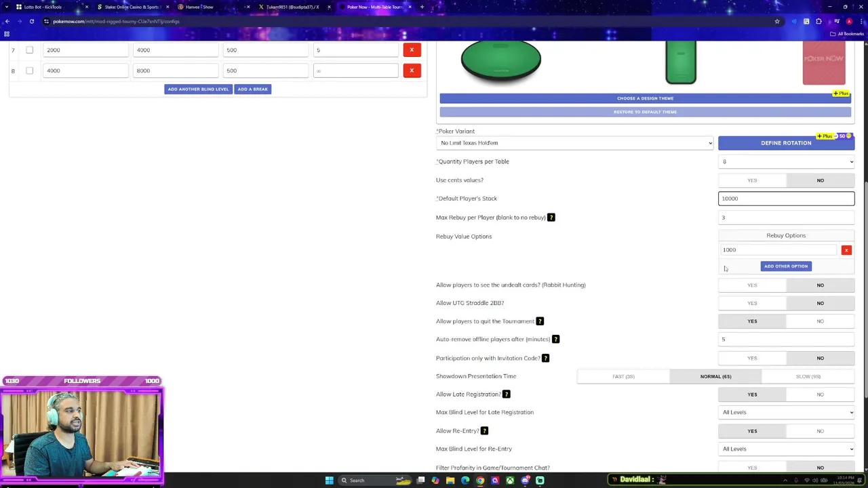Click ADD OTHER OPTION rebuy button
Image resolution: width=868 pixels, height=488 pixels.
[x=786, y=266]
